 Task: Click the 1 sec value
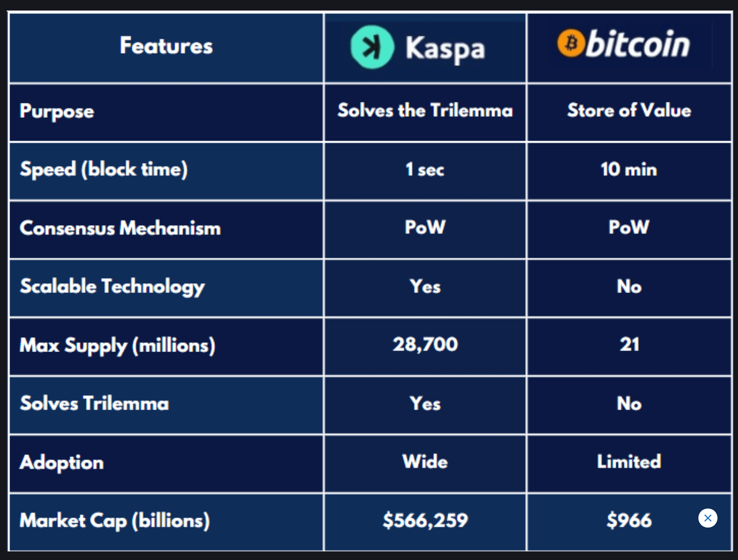click(424, 169)
